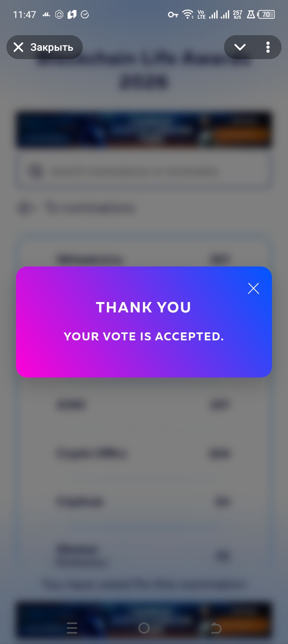The height and width of the screenshot is (644, 288).
Task: Tap the clock time in status bar
Action: (x=24, y=15)
